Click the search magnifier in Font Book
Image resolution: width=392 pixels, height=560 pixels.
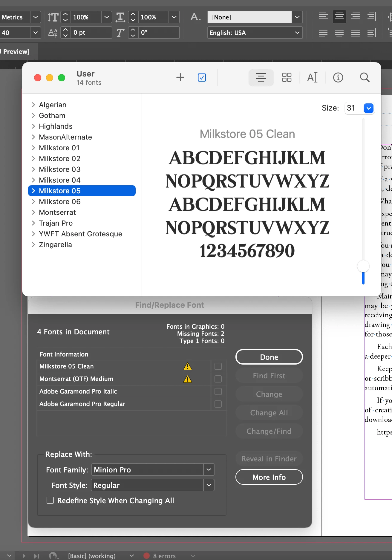(365, 78)
